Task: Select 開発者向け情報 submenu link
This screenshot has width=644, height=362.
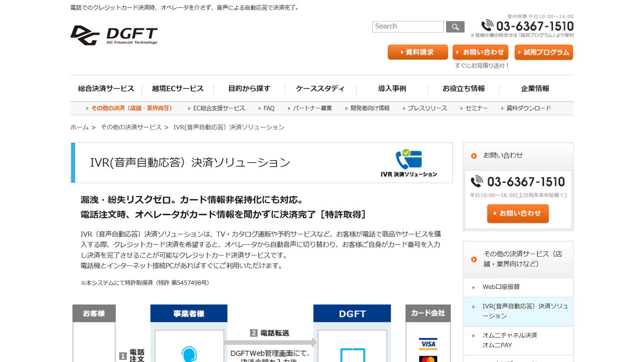Action: coord(370,108)
